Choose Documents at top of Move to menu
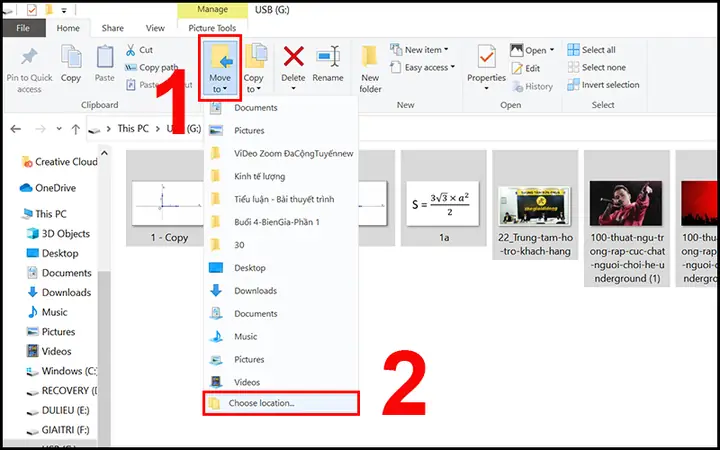Image resolution: width=720 pixels, height=450 pixels. point(281,107)
